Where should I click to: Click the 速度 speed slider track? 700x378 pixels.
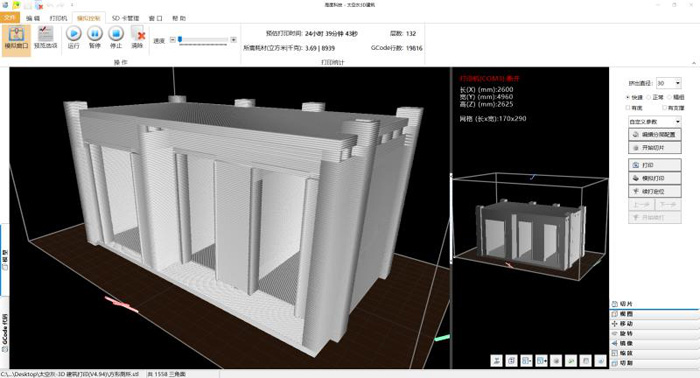coord(203,40)
